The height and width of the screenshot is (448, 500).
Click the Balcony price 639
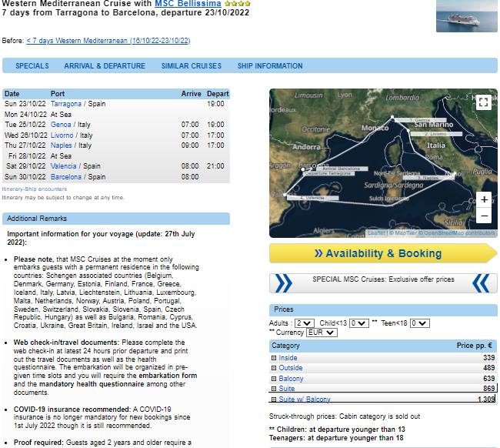488,379
